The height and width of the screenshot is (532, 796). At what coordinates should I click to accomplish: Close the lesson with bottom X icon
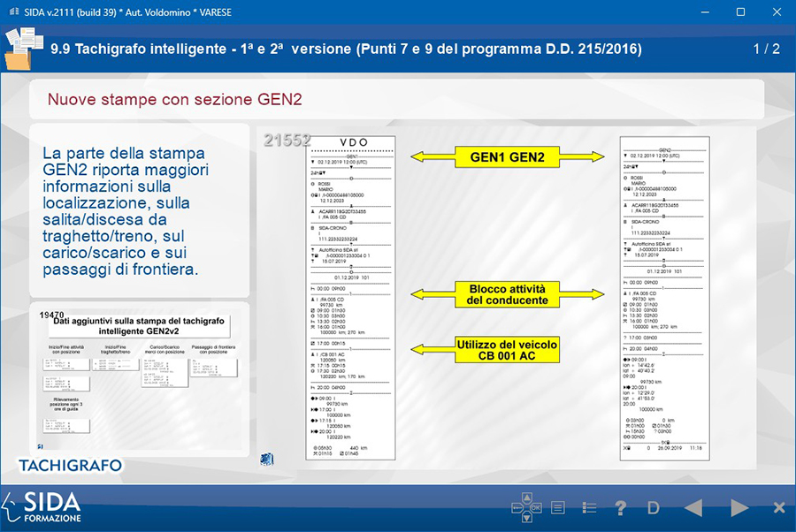pos(778,508)
